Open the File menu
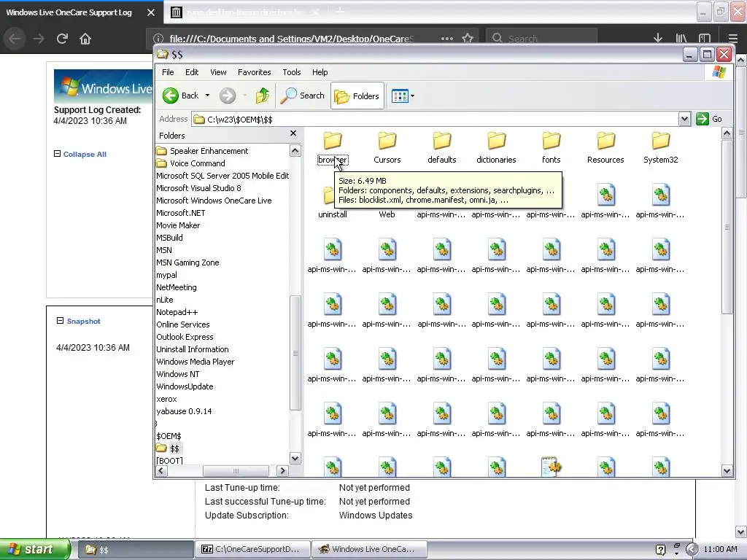This screenshot has height=560, width=747. pos(168,72)
